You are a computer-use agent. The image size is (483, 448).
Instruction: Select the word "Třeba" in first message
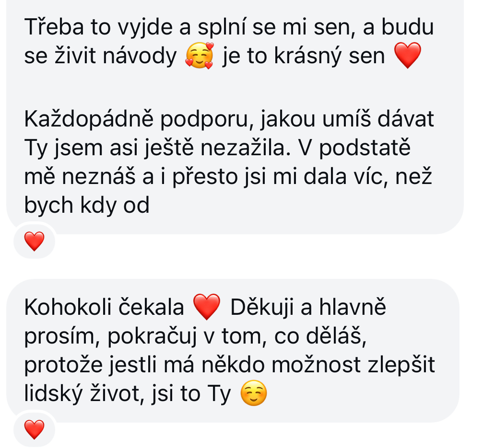click(54, 27)
